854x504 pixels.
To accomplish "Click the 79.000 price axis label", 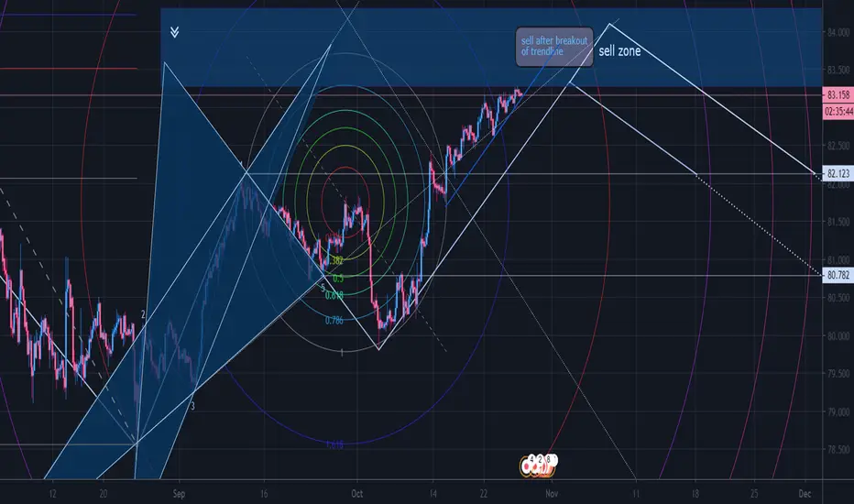I will click(x=838, y=411).
